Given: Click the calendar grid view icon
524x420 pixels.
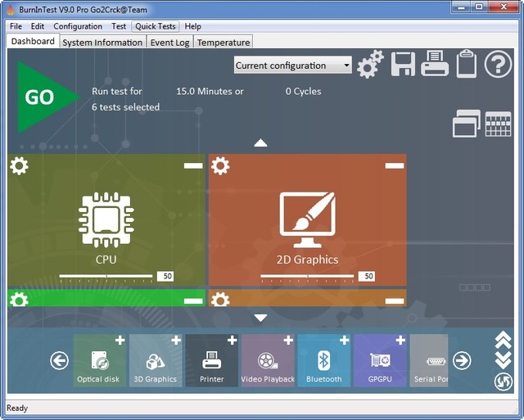Looking at the screenshot, I should pyautogui.click(x=498, y=124).
